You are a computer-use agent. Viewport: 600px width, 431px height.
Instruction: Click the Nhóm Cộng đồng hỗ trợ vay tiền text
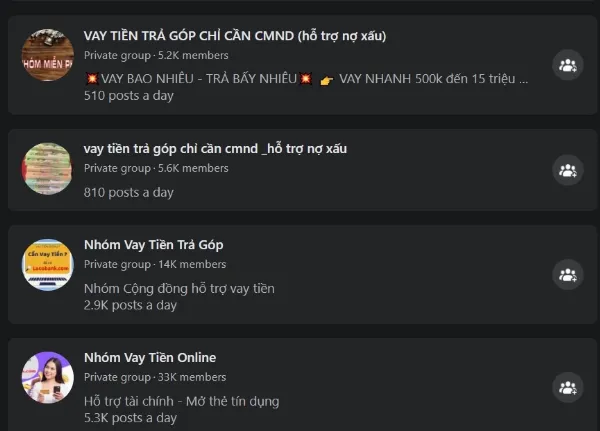pyautogui.click(x=179, y=289)
